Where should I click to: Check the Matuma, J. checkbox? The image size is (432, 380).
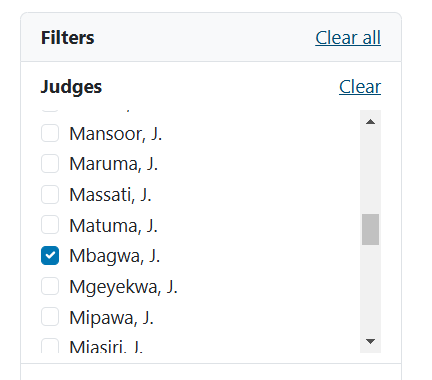click(50, 225)
